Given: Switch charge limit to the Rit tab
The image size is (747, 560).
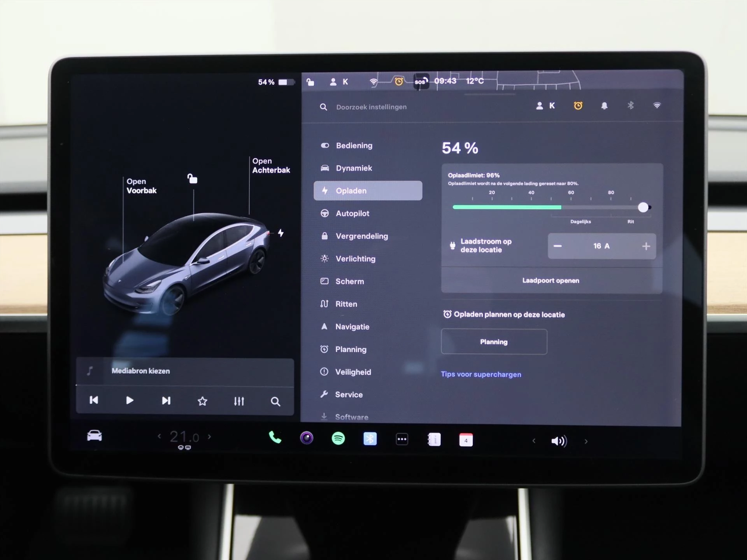Looking at the screenshot, I should coord(630,222).
